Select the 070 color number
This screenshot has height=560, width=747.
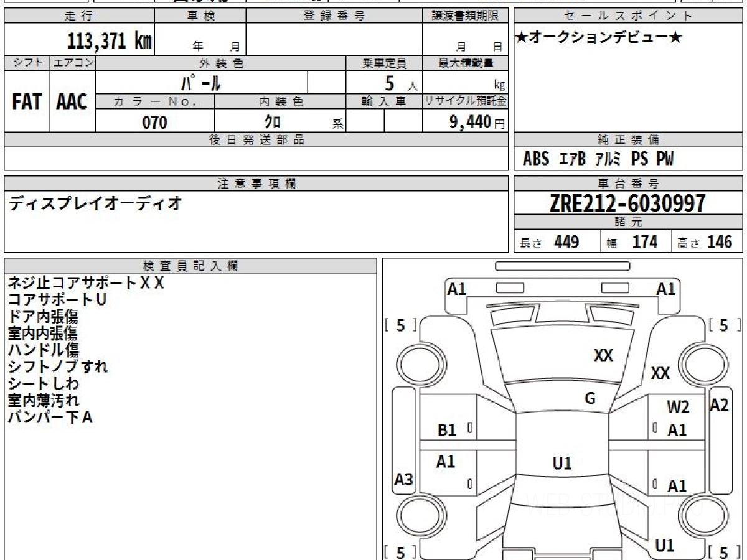point(155,123)
